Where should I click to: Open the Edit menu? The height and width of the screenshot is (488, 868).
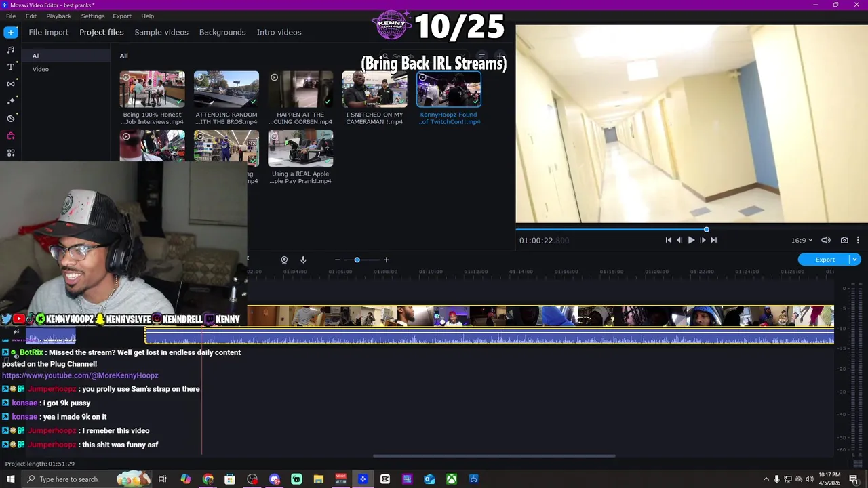[x=31, y=16]
